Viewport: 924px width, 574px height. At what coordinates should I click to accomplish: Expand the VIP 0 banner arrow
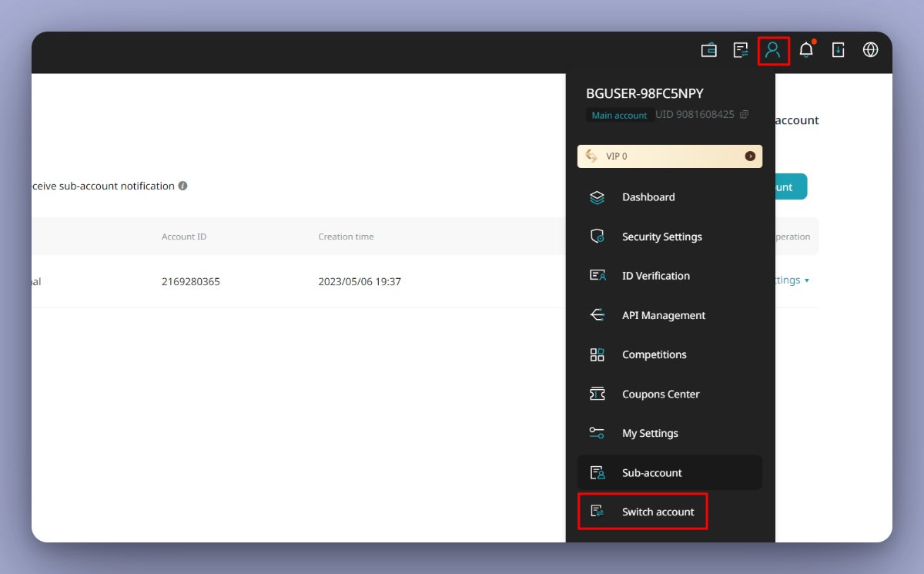[x=749, y=156]
